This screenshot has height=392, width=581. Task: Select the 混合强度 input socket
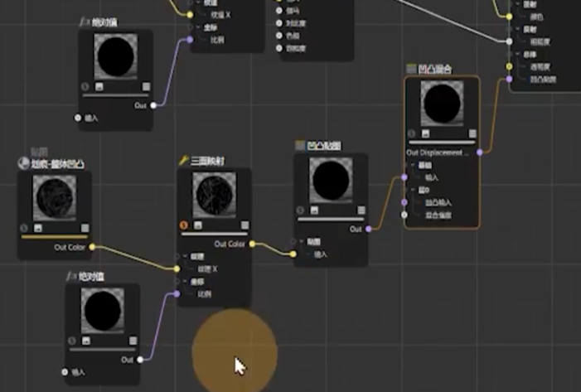click(404, 215)
